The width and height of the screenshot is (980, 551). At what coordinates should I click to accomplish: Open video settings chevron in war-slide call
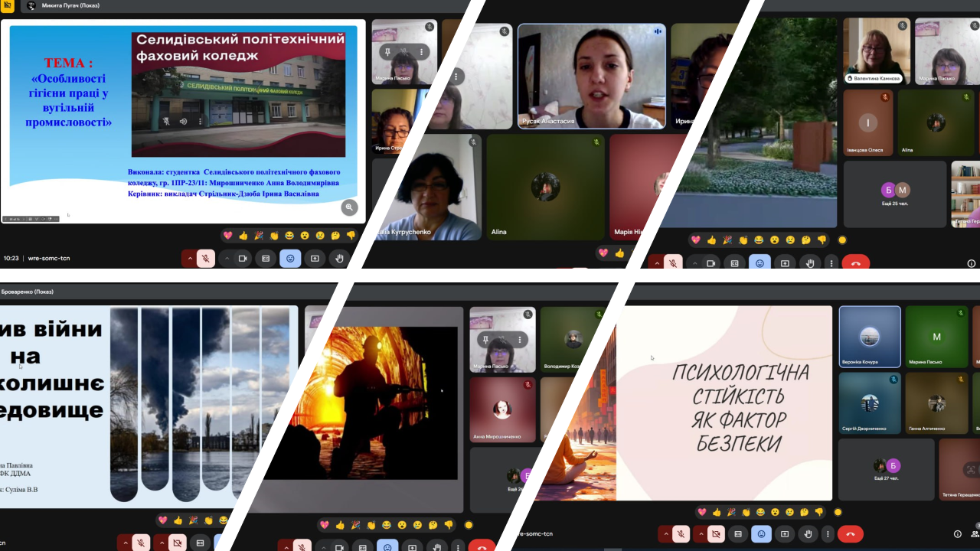[162, 543]
